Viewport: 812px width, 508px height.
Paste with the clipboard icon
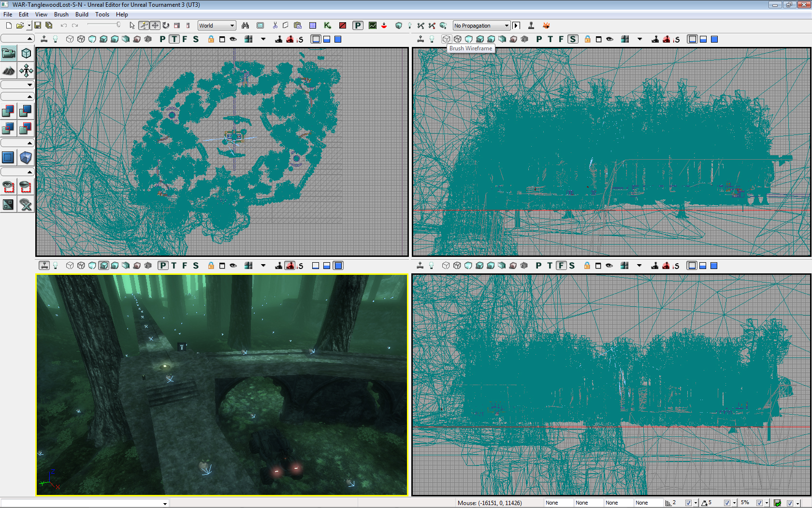click(x=298, y=26)
